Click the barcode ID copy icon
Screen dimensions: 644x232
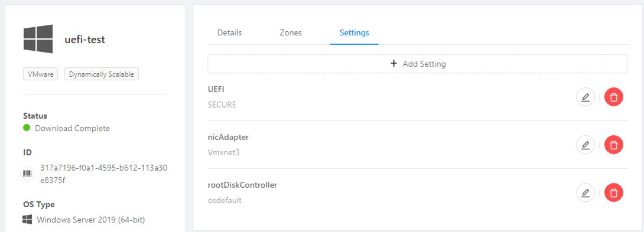coord(28,174)
